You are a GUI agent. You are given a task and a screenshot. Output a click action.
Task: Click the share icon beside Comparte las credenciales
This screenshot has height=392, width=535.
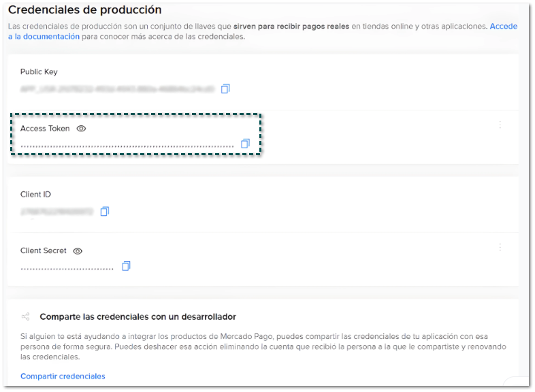(x=26, y=317)
